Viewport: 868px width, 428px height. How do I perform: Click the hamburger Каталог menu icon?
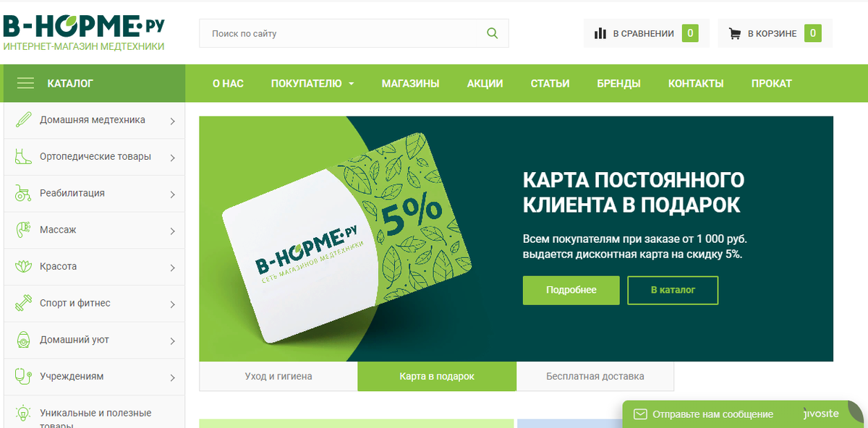25,83
